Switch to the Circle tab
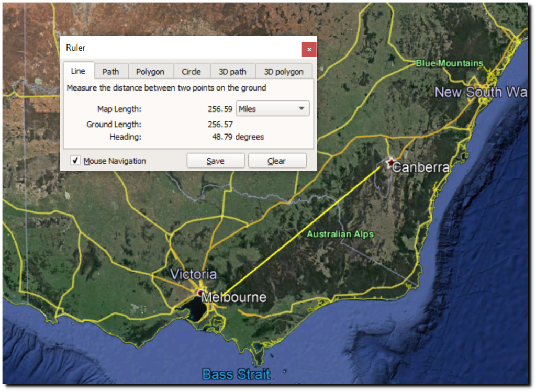The height and width of the screenshot is (392, 536). click(x=191, y=72)
